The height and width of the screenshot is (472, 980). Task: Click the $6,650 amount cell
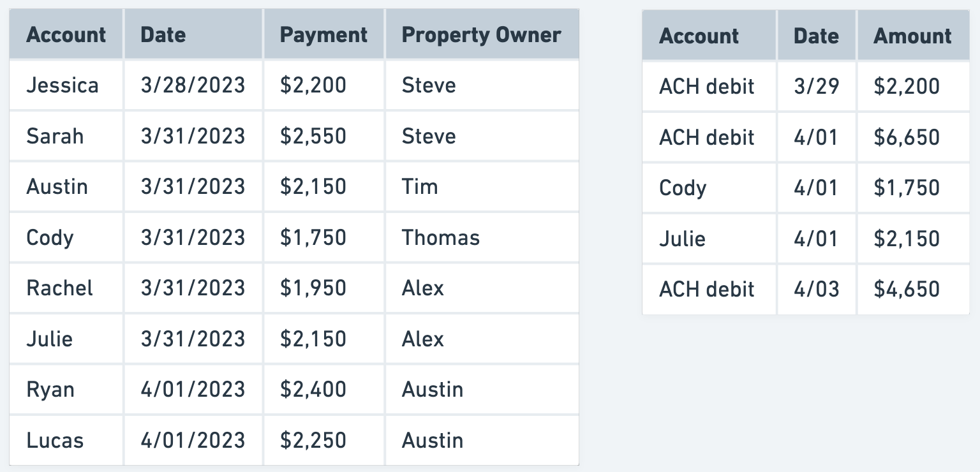tap(907, 137)
